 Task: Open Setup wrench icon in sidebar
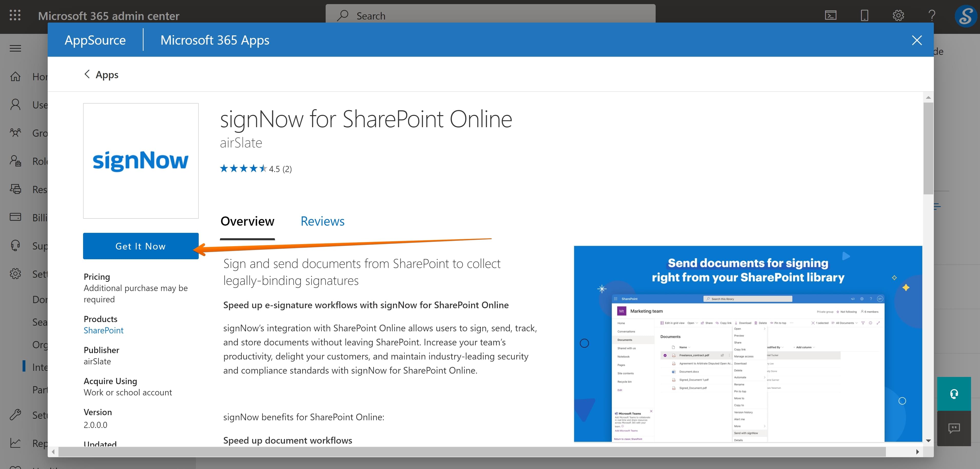(x=15, y=415)
